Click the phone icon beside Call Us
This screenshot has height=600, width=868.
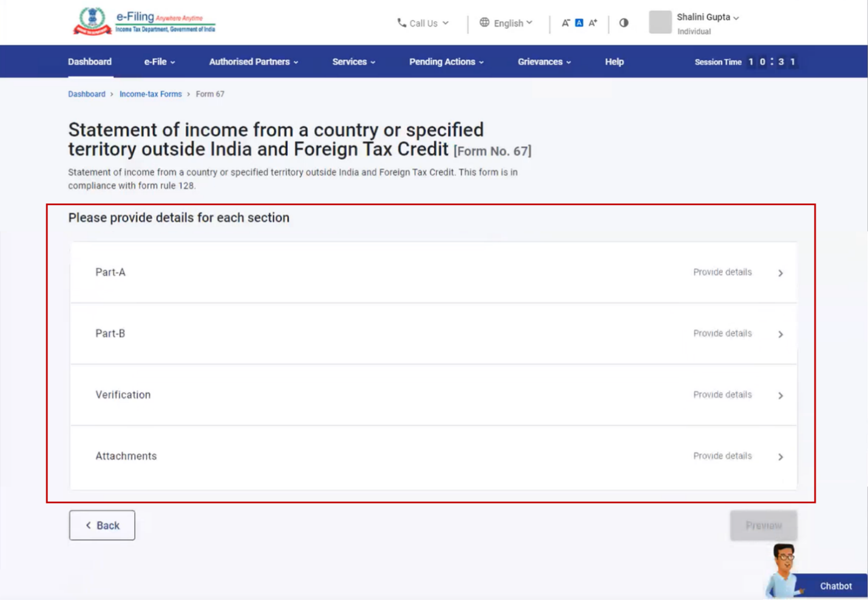(x=401, y=23)
